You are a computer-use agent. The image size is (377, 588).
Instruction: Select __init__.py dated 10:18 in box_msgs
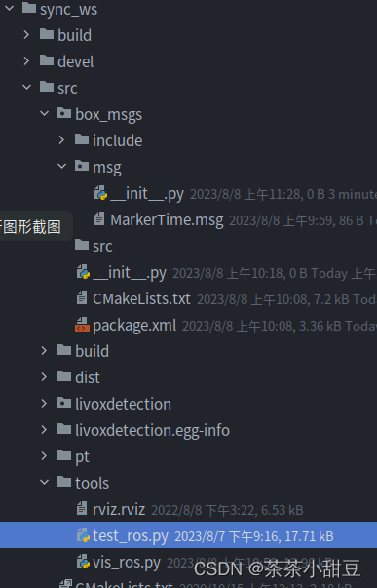130,273
